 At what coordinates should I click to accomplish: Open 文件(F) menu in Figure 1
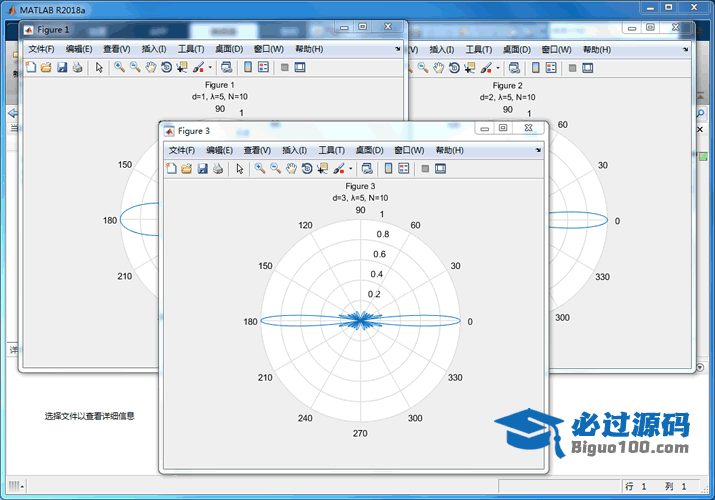(x=41, y=49)
